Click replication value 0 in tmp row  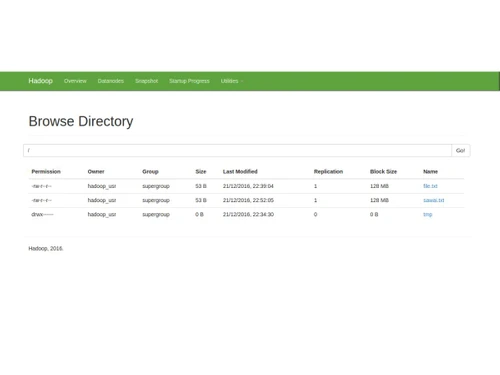(x=315, y=214)
